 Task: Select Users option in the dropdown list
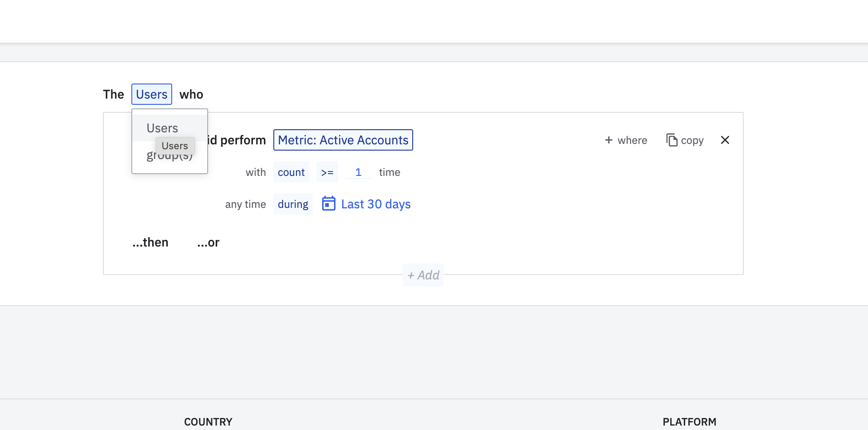click(162, 128)
